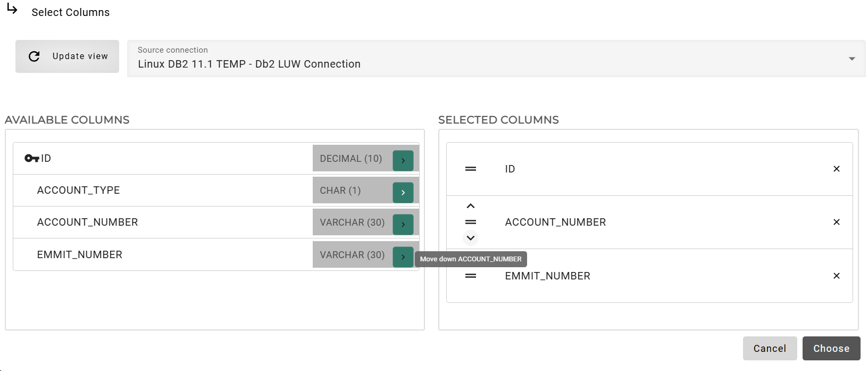Move down ACCOUNT_NUMBER with the chevron
The width and height of the screenshot is (868, 371).
470,238
